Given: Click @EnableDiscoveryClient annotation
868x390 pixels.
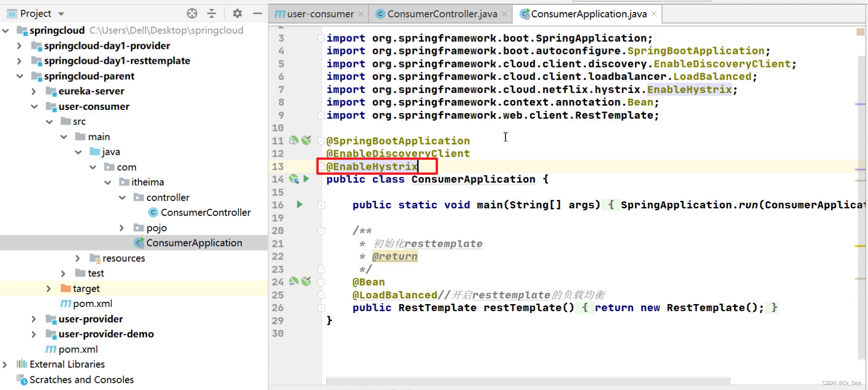Looking at the screenshot, I should pos(398,153).
